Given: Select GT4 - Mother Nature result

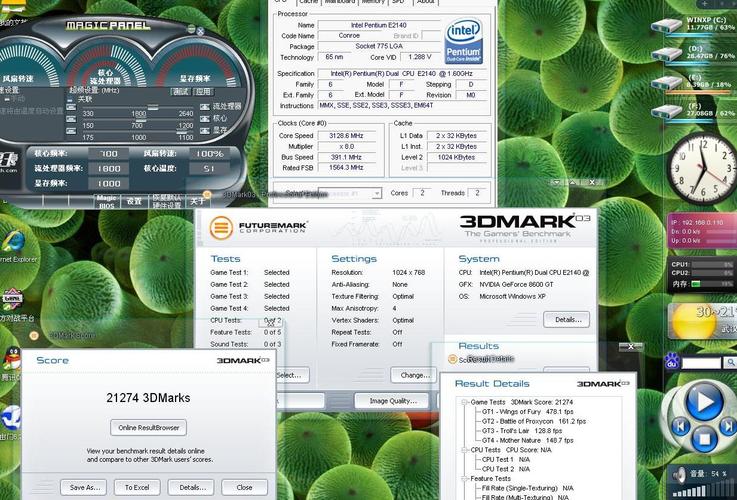Looking at the screenshot, I should pos(528,440).
